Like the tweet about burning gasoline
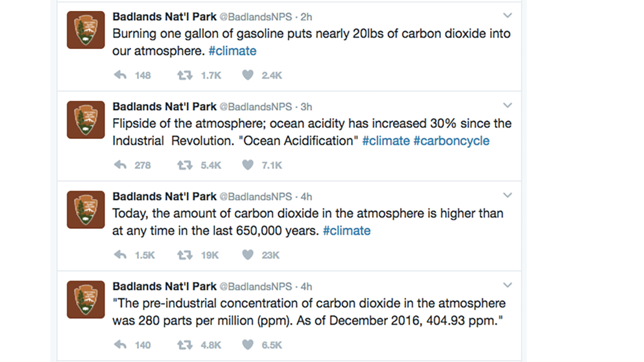 (248, 75)
